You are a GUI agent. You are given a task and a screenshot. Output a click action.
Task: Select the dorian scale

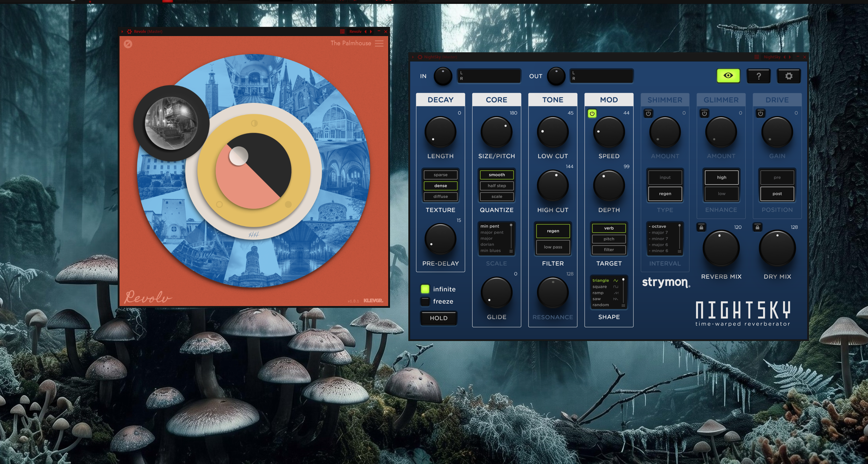(x=487, y=244)
